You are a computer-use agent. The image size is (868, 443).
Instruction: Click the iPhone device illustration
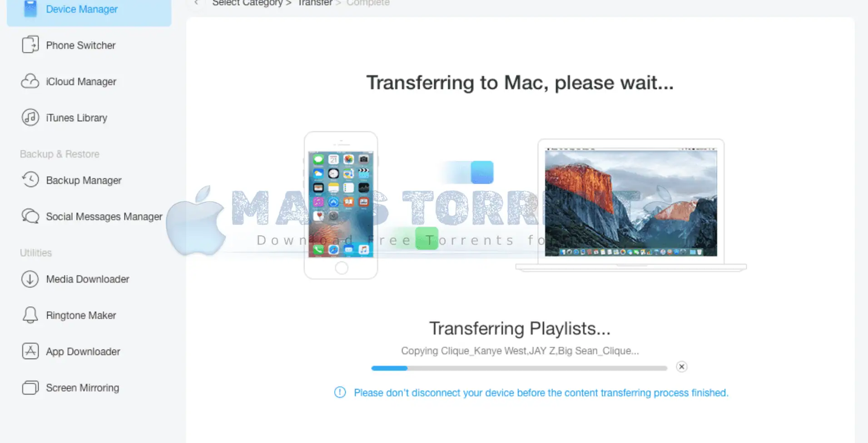[x=341, y=205]
